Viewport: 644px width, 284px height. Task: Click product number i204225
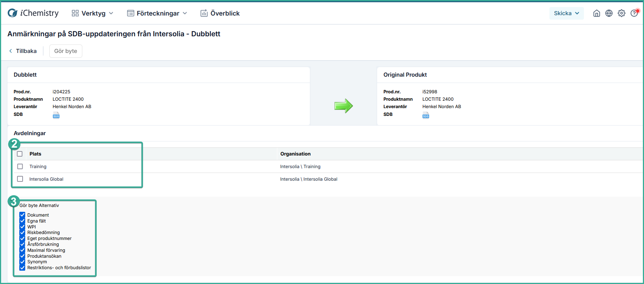point(62,92)
